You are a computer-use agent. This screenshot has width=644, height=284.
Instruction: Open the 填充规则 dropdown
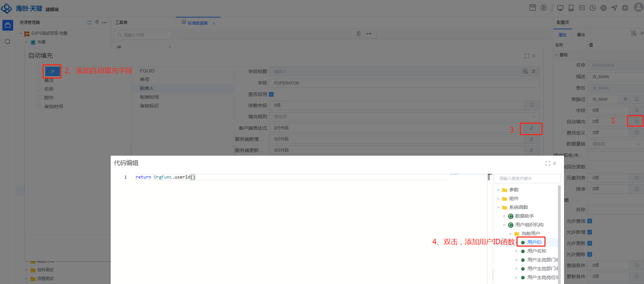pyautogui.click(x=404, y=117)
